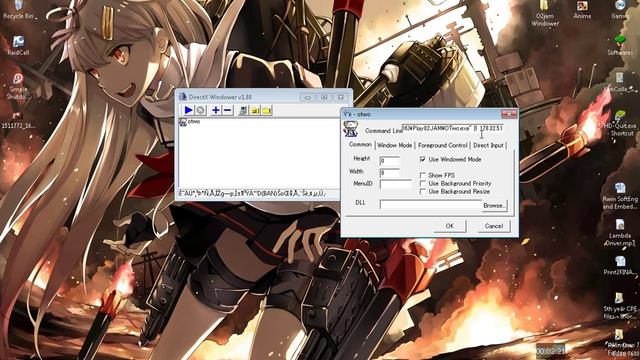Select the otwo entry in the program list
640x360 pixels.
190,122
